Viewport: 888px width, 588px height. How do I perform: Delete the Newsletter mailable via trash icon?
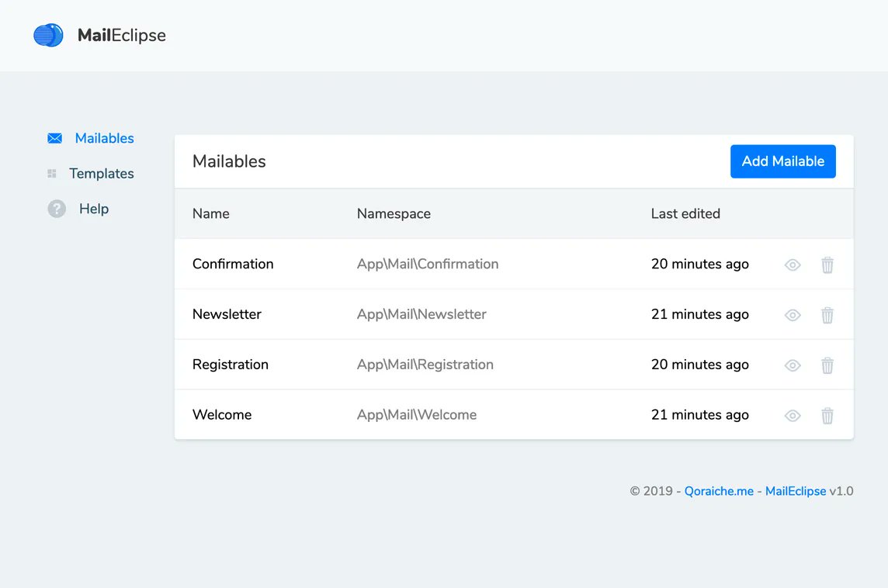(x=827, y=315)
